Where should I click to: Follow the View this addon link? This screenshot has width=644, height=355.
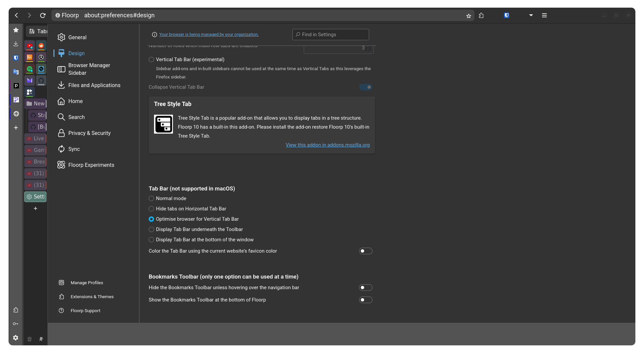pyautogui.click(x=327, y=145)
